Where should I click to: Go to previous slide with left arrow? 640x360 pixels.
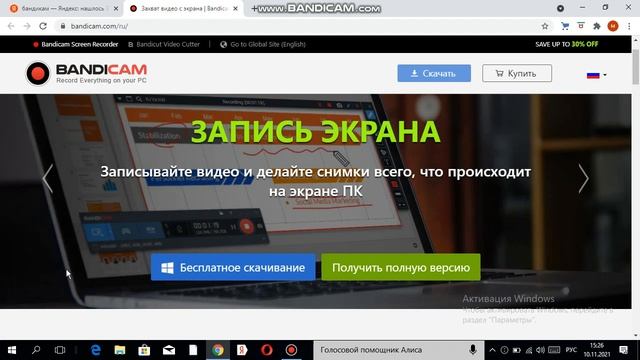coord(48,178)
